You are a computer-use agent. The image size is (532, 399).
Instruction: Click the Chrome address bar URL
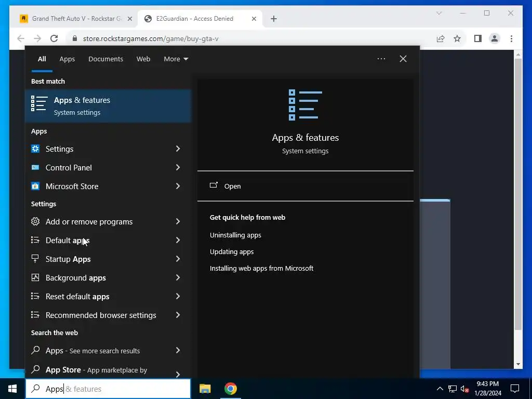pos(151,38)
